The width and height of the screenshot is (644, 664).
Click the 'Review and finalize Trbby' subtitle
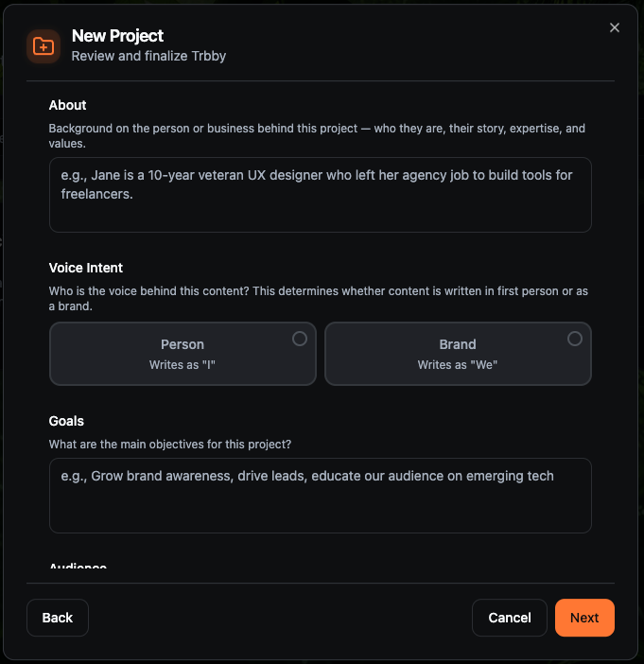pos(148,56)
